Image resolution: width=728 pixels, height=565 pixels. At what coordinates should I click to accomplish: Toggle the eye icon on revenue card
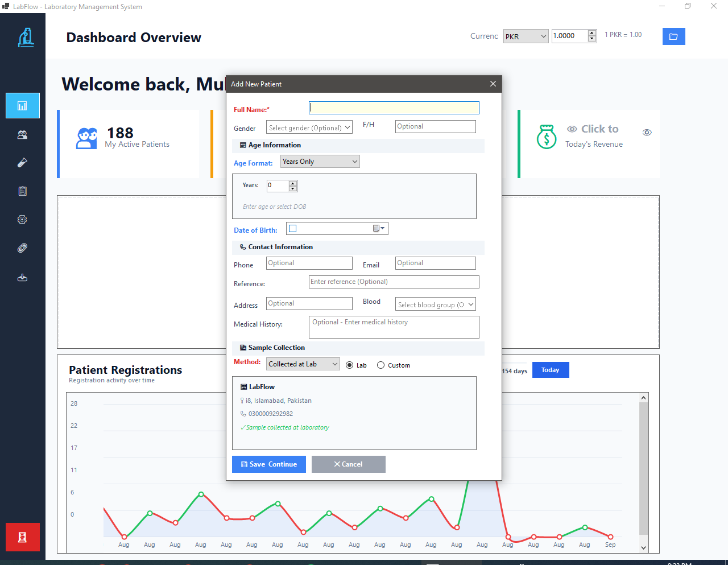(647, 133)
